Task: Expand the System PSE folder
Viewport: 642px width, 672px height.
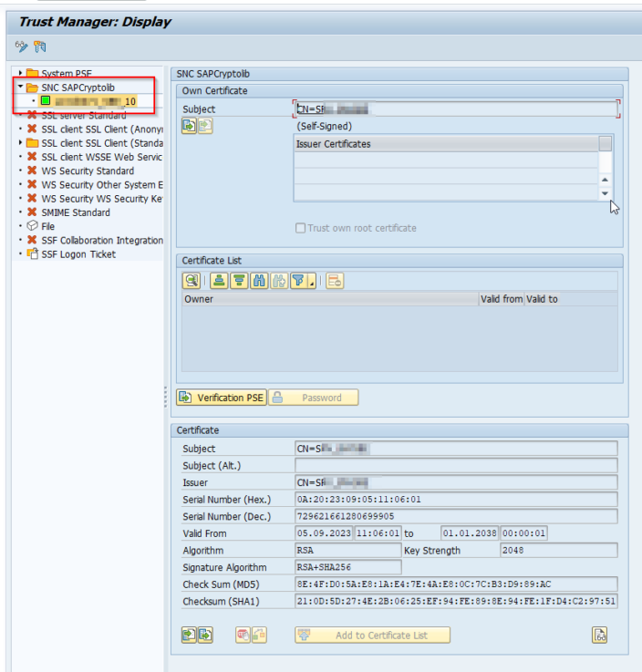Action: pos(20,73)
